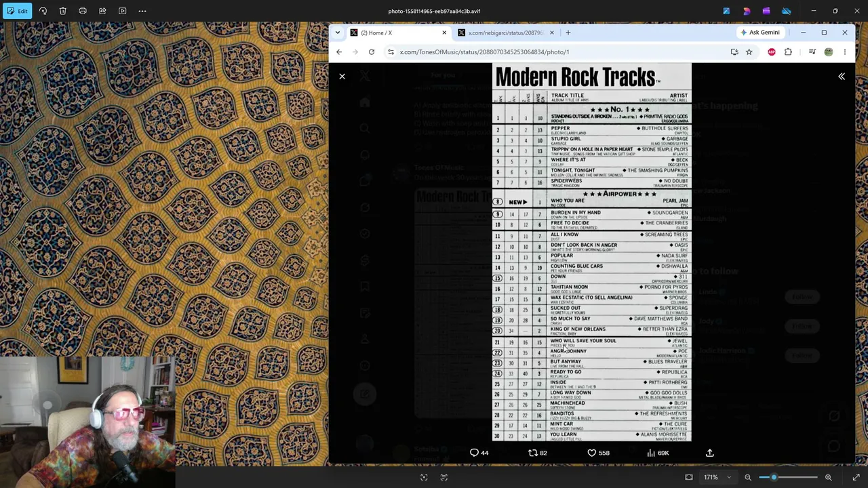Open a new Chrome tab

(568, 33)
